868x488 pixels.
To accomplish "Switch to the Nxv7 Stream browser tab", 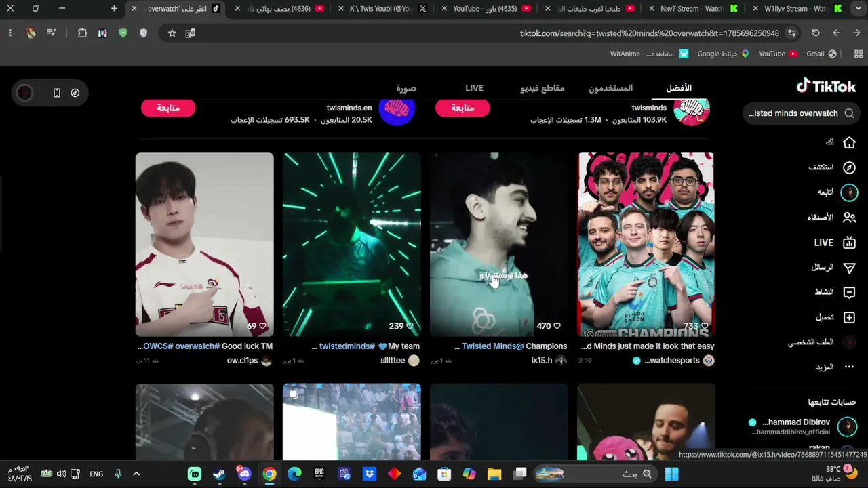I will coord(693,9).
